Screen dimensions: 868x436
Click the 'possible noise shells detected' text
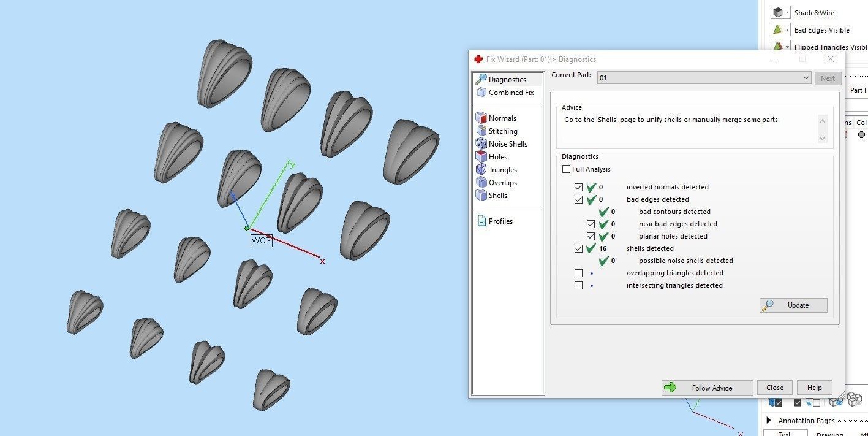pyautogui.click(x=686, y=261)
